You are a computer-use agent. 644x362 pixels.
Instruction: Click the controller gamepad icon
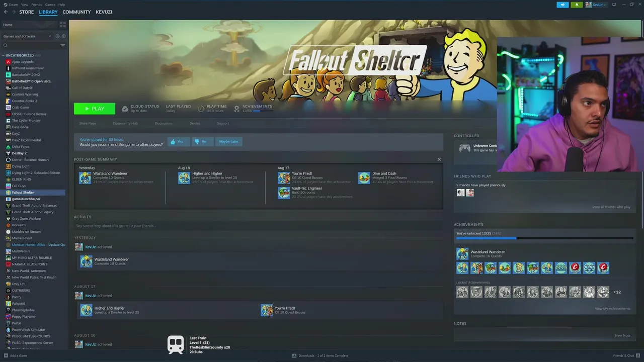tap(465, 148)
